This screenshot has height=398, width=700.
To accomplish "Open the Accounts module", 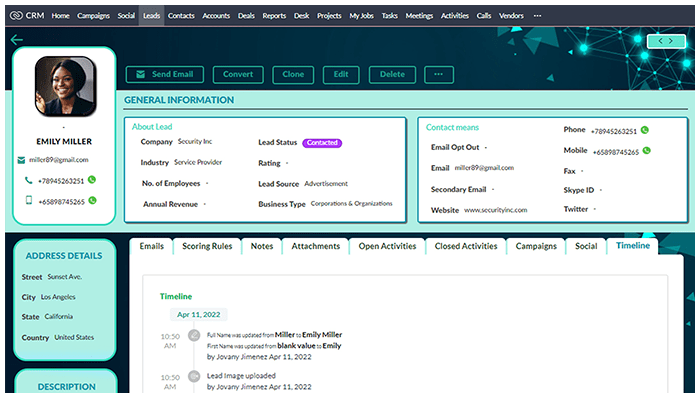I will click(216, 16).
